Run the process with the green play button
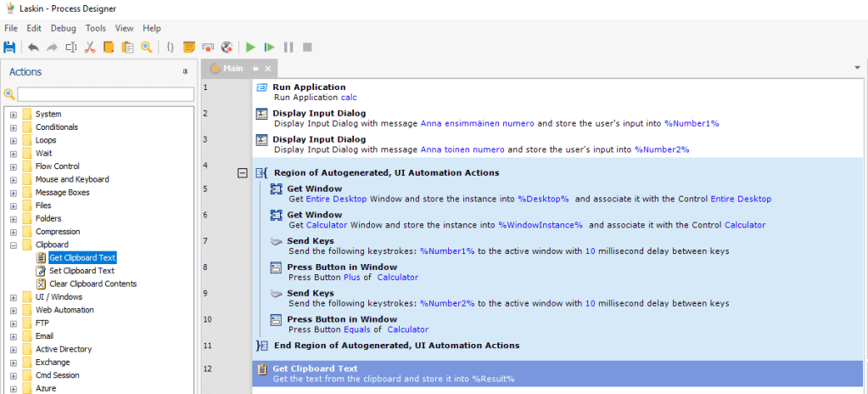Screen dimensions: 868x394 (x=250, y=48)
